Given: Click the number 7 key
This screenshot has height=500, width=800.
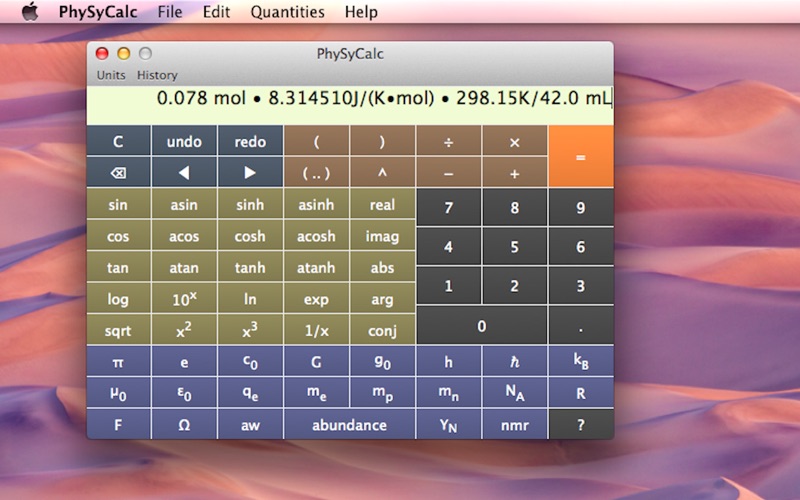Looking at the screenshot, I should 448,207.
